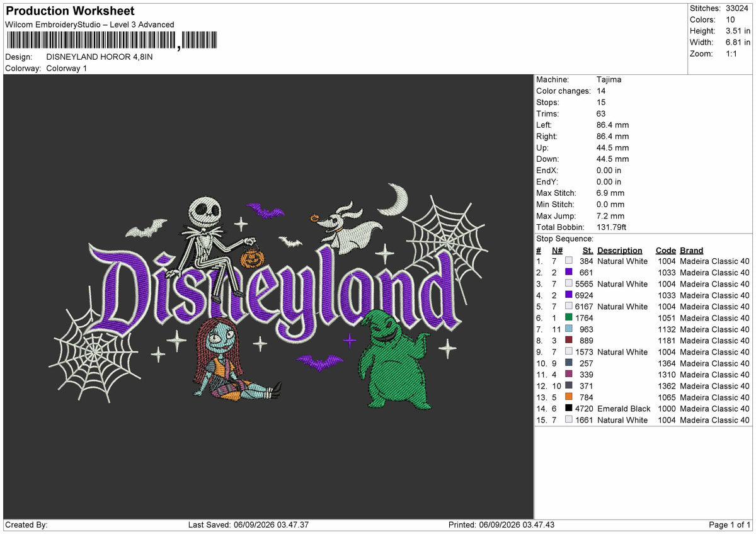Click the 'Printed' timestamp in footer
This screenshot has width=756, height=534.
(501, 525)
